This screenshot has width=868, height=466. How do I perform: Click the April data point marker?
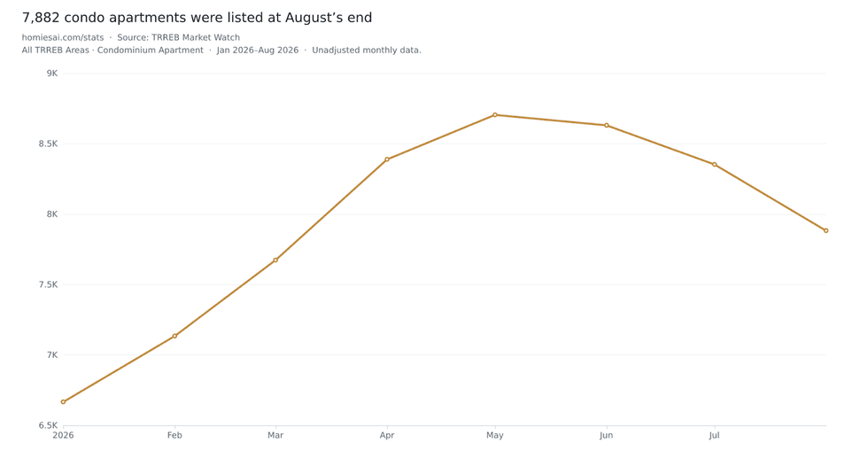click(387, 159)
